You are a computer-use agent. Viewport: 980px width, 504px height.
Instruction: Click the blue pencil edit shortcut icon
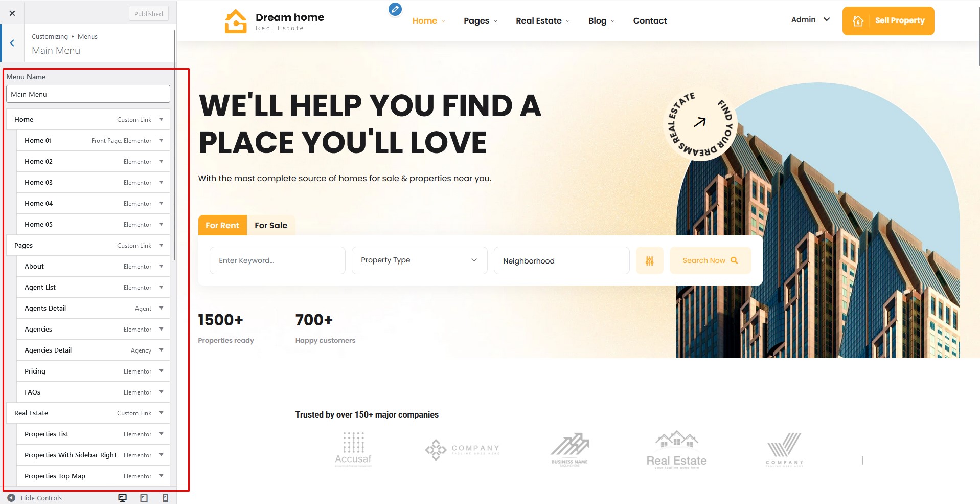click(395, 9)
